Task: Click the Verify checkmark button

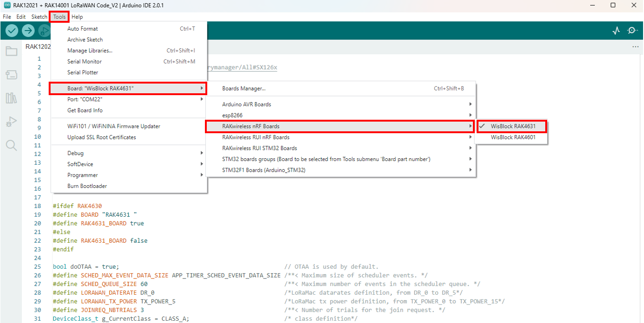Action: point(12,31)
